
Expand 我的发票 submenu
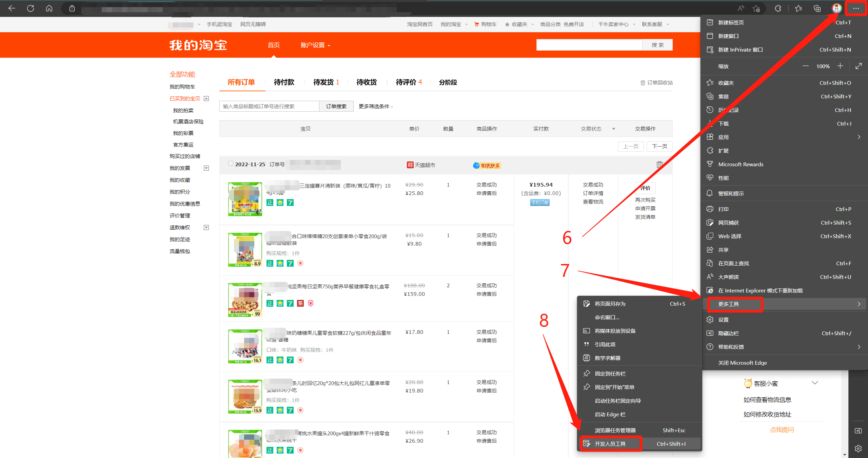(x=206, y=168)
